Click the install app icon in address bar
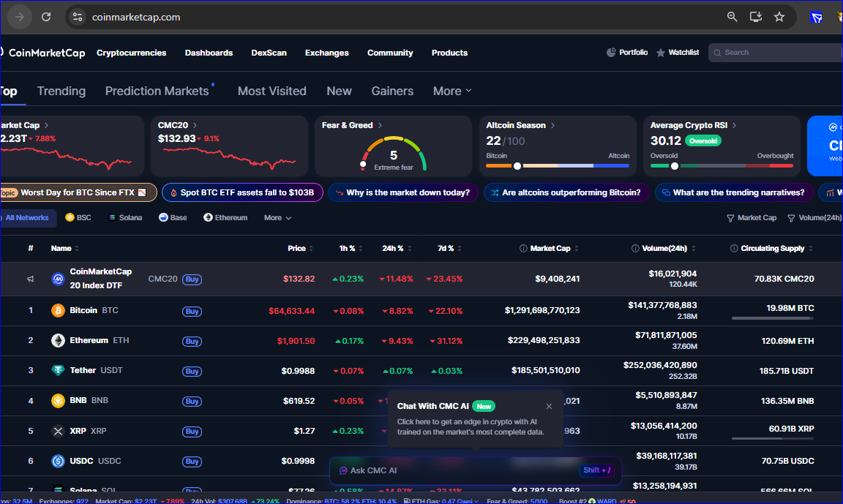This screenshot has height=504, width=843. [x=755, y=17]
